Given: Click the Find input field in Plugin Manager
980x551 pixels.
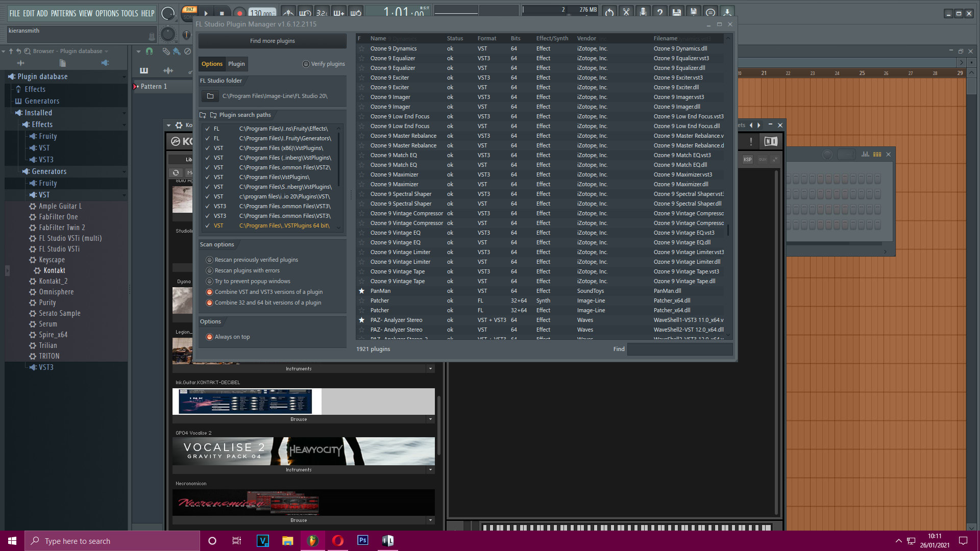Looking at the screenshot, I should [x=680, y=349].
